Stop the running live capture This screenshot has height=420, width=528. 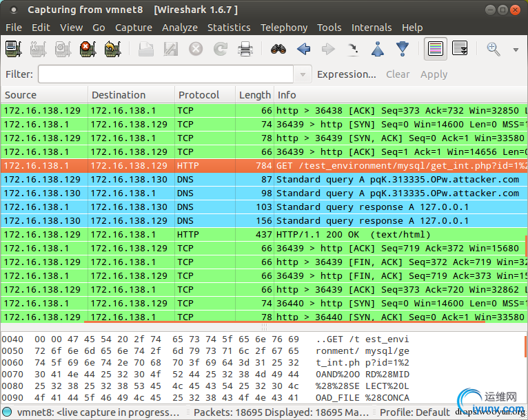click(88, 49)
